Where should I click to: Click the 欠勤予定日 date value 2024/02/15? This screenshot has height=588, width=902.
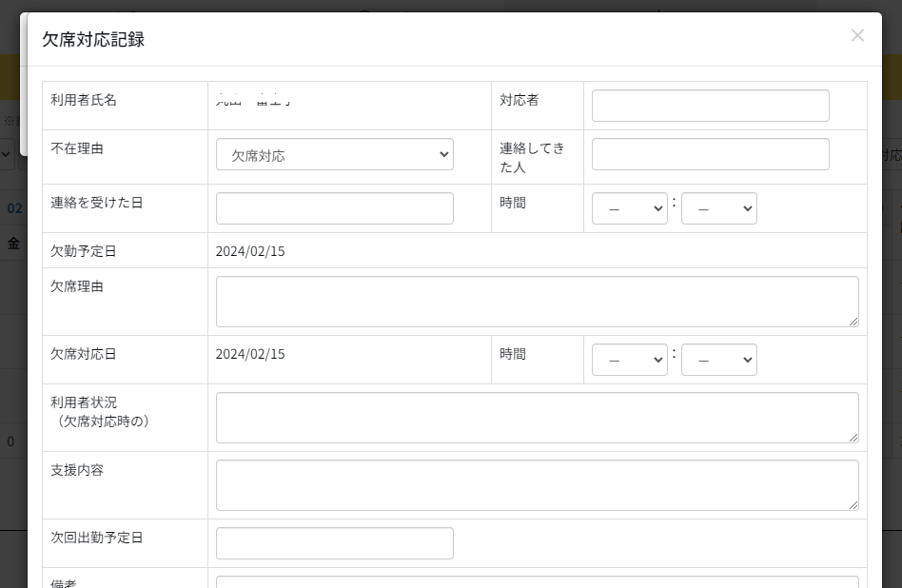[250, 251]
